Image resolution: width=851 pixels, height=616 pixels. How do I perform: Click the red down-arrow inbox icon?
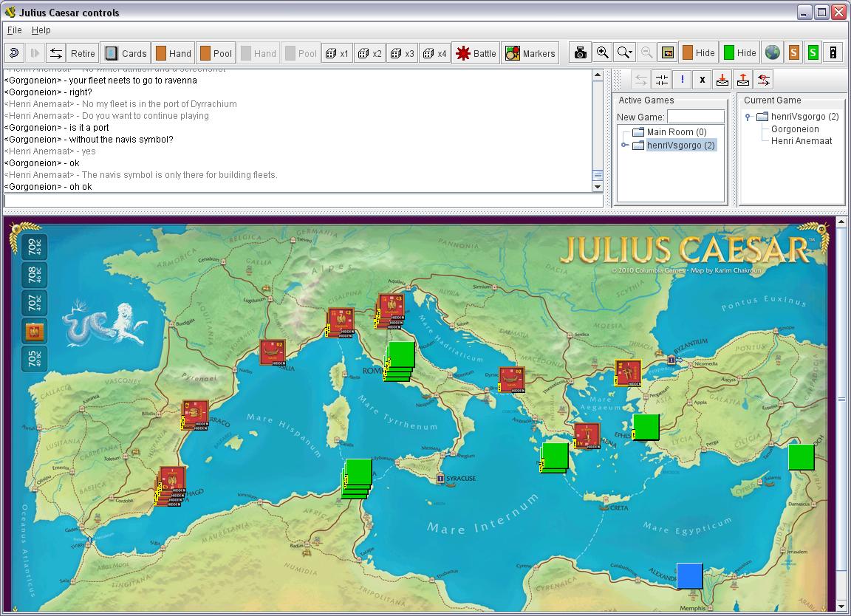click(x=722, y=81)
